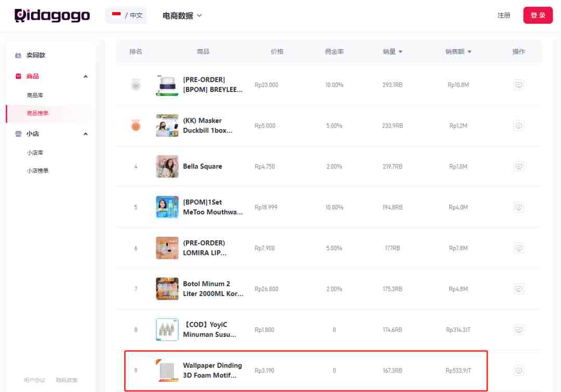The width and height of the screenshot is (561, 392).
Task: Click the BREYLEE product thumbnail
Action: [167, 85]
